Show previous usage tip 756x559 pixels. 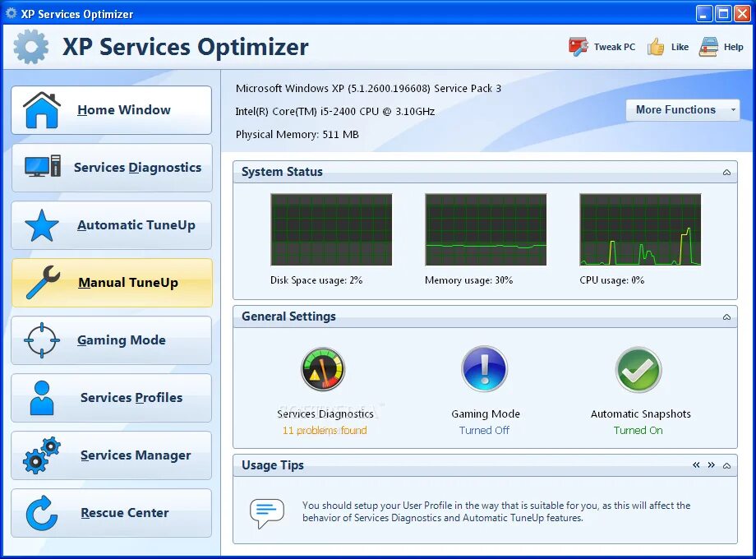point(696,465)
